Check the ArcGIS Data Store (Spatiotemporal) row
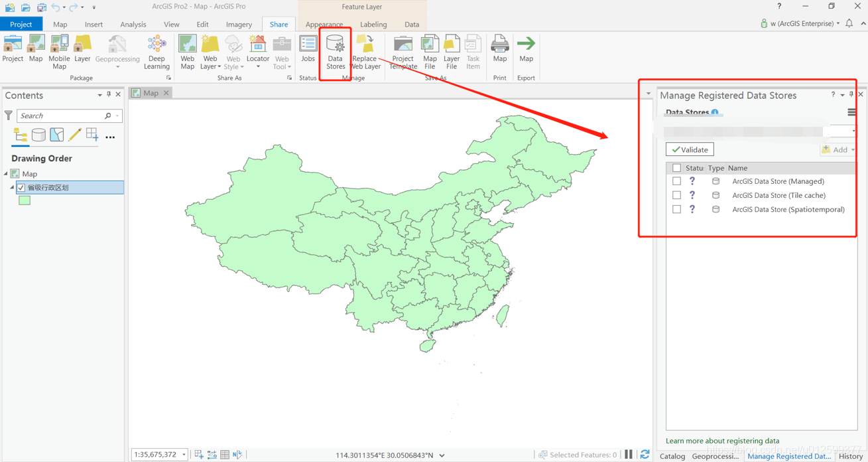The height and width of the screenshot is (462, 868). pyautogui.click(x=676, y=209)
